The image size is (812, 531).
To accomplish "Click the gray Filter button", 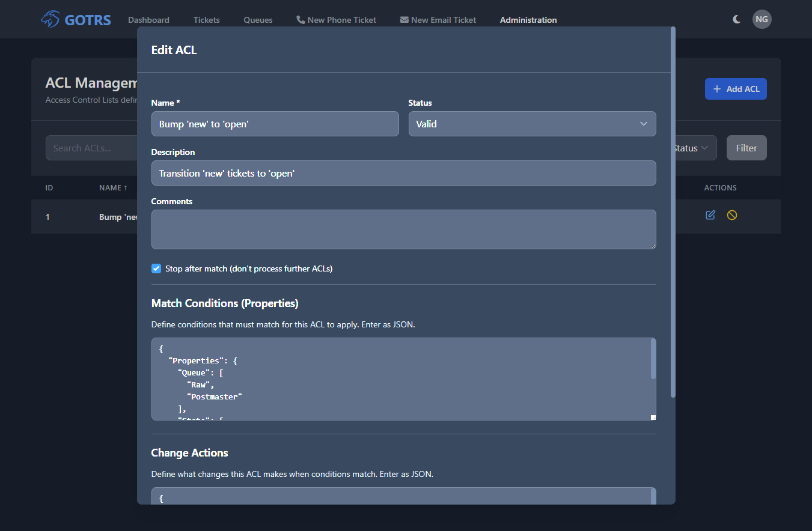I will tap(746, 148).
